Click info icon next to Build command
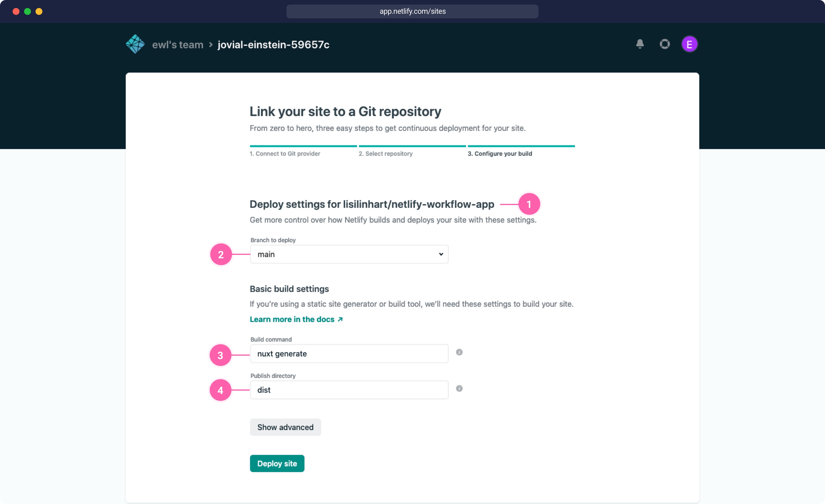825x504 pixels. click(459, 352)
